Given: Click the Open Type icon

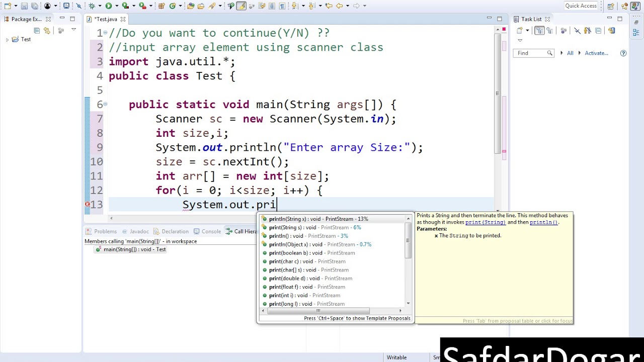Looking at the screenshot, I should [191, 6].
